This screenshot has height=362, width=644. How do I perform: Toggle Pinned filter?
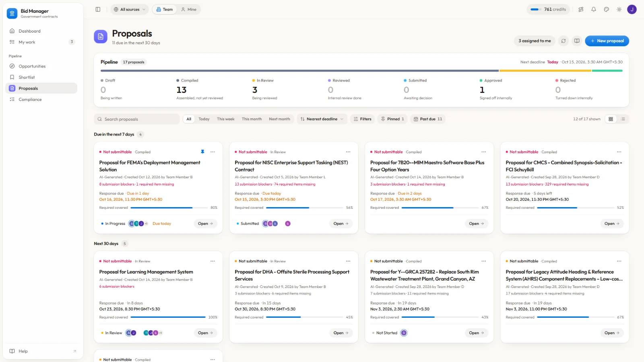pyautogui.click(x=392, y=119)
